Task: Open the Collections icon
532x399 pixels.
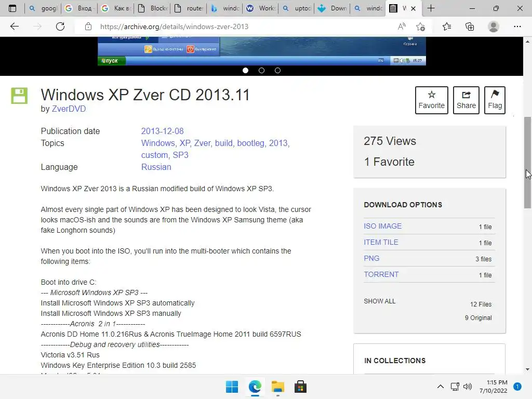Action: point(470,26)
